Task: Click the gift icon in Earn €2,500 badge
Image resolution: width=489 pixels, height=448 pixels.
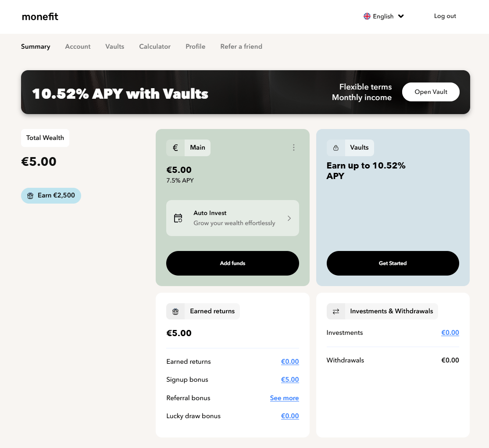Action: (x=30, y=196)
